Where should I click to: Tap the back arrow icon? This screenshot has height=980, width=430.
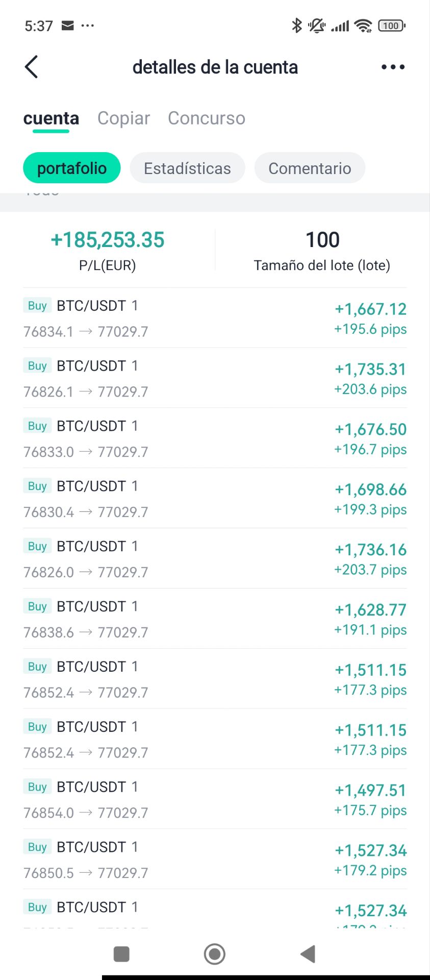click(32, 67)
